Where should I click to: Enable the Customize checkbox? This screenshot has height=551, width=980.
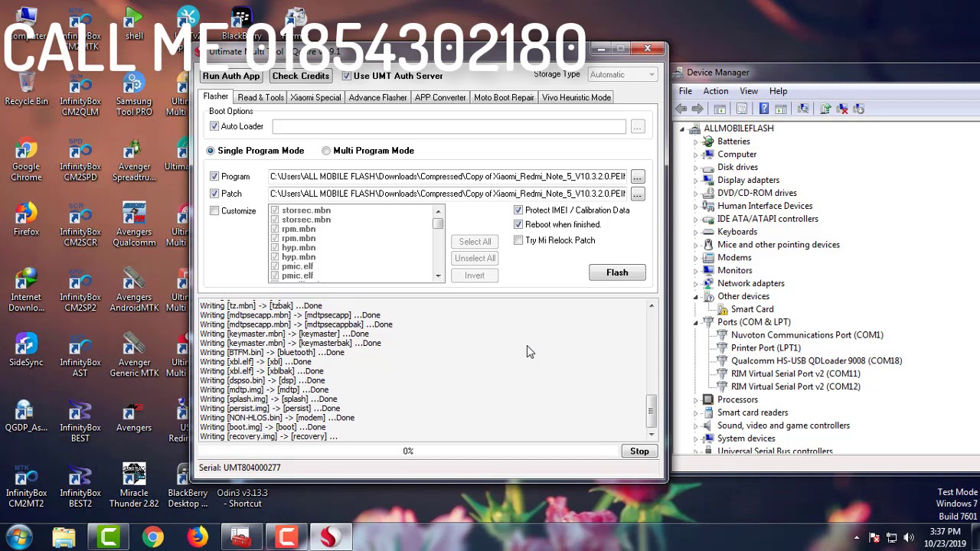tap(214, 210)
